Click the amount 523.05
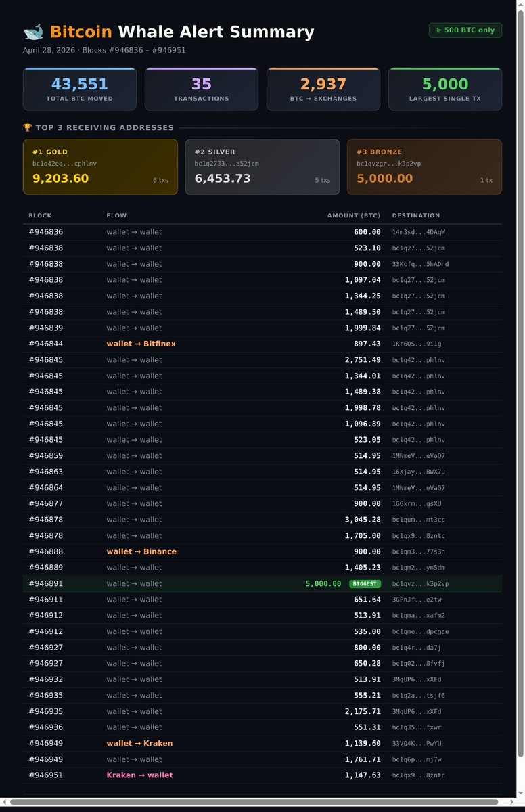This screenshot has height=812, width=525. (x=367, y=440)
